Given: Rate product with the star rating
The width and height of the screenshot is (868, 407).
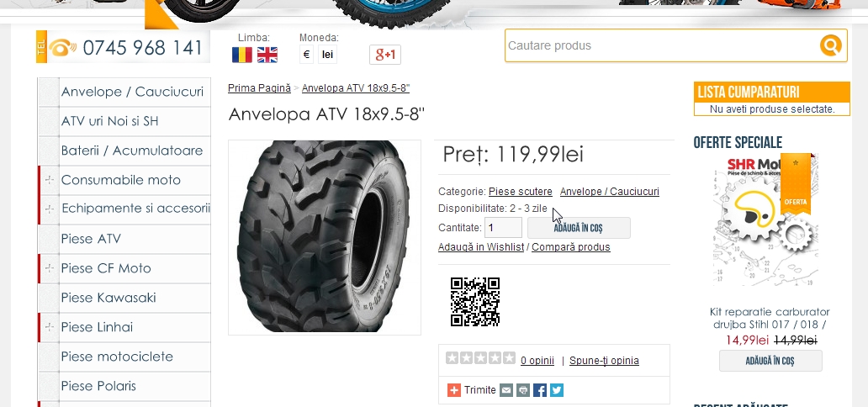Looking at the screenshot, I should click(x=480, y=358).
